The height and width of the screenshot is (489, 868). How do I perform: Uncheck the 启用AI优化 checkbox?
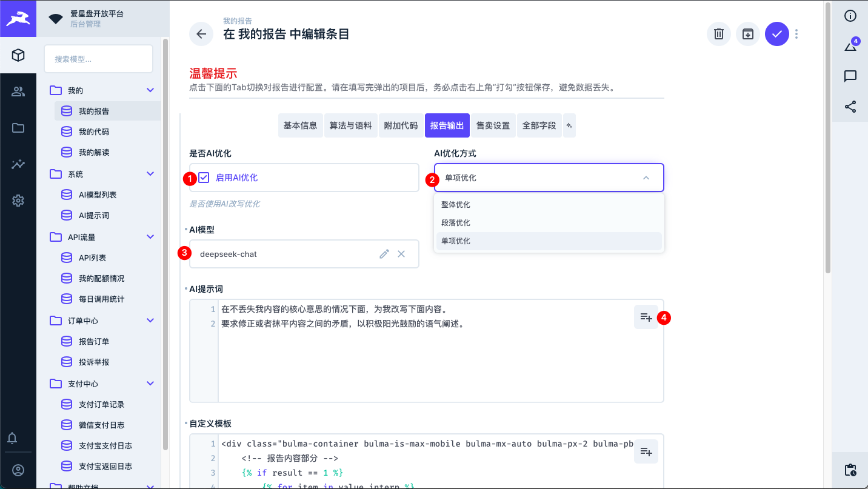(x=204, y=178)
